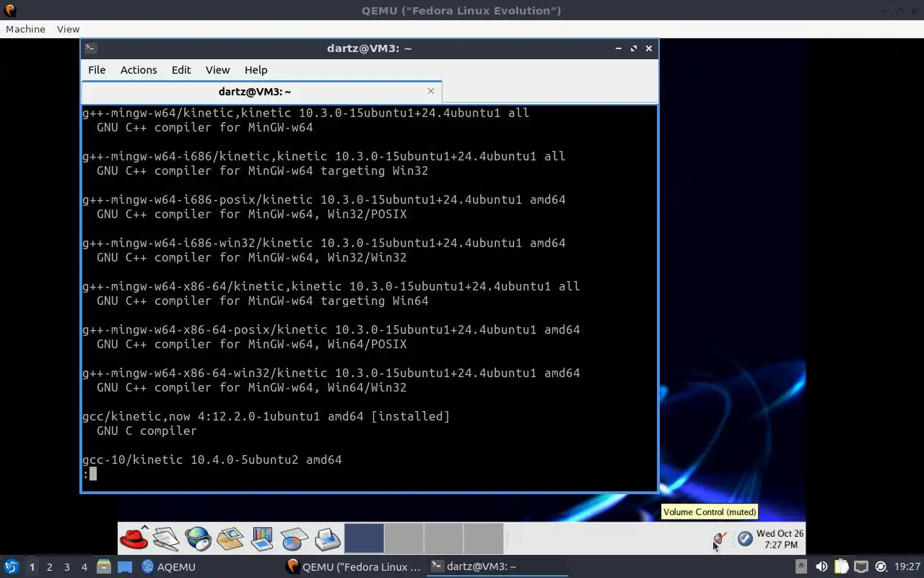Switch to host workspace 2

coord(49,567)
